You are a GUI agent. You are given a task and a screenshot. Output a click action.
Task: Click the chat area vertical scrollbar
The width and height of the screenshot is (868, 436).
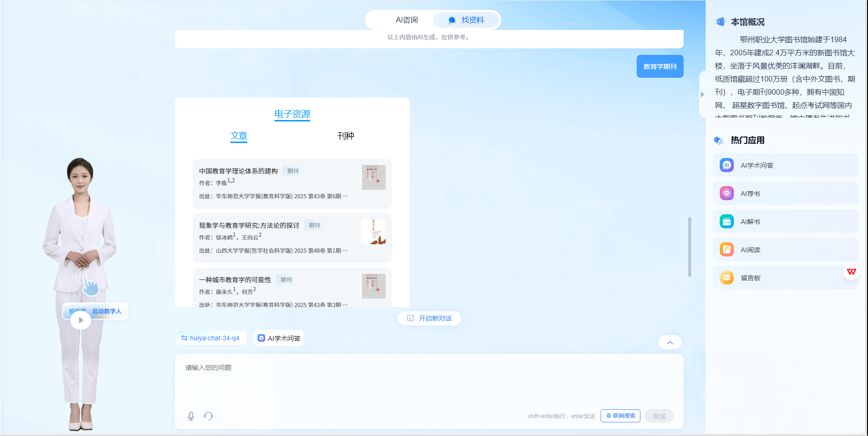pos(689,247)
